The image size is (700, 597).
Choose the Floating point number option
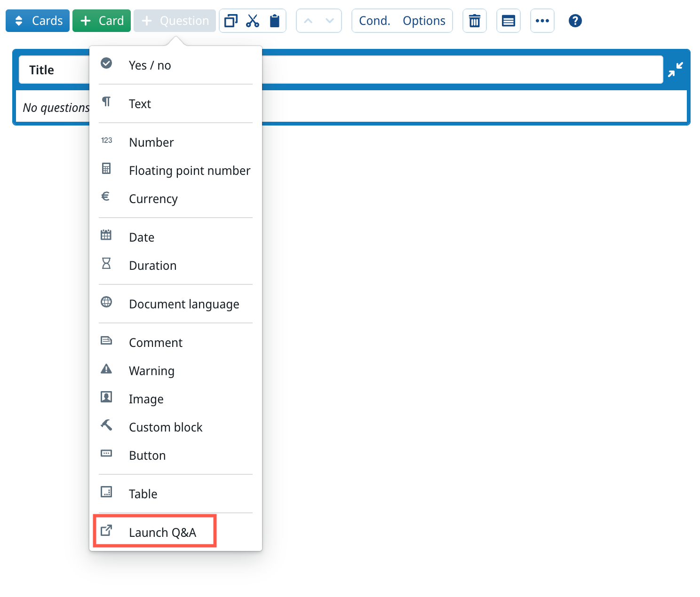click(189, 171)
